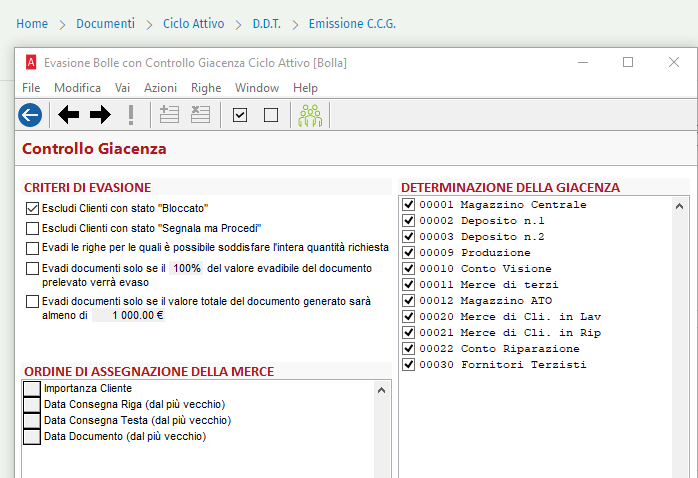The height and width of the screenshot is (478, 698).
Task: Enable Escludi Clienti con stato "Segnala ma Procedi"
Action: [x=32, y=228]
